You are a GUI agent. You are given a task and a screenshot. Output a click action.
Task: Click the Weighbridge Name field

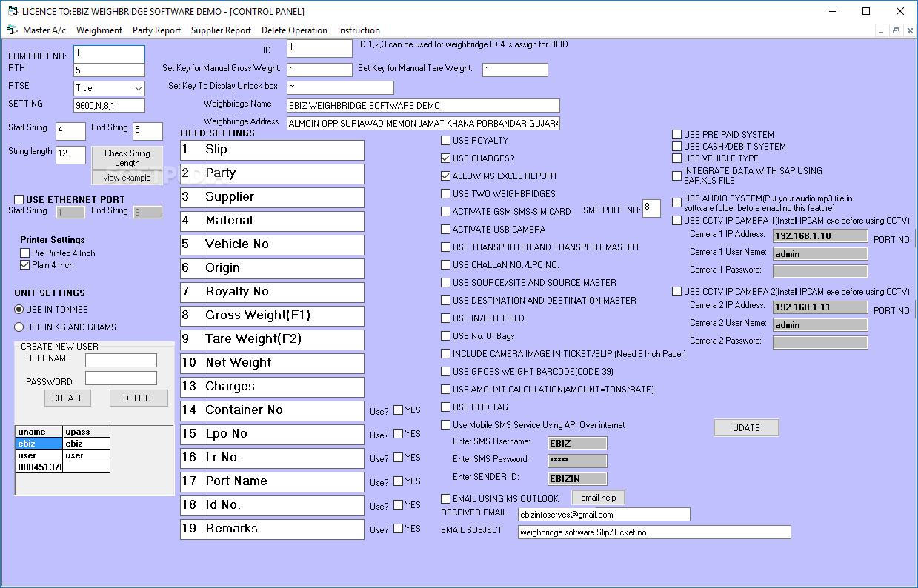click(x=423, y=106)
